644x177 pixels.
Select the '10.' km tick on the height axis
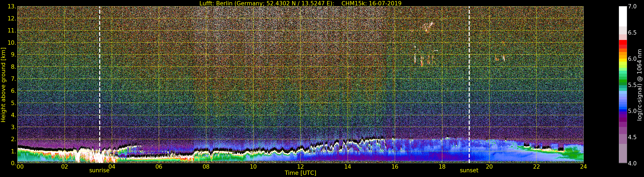12,43
